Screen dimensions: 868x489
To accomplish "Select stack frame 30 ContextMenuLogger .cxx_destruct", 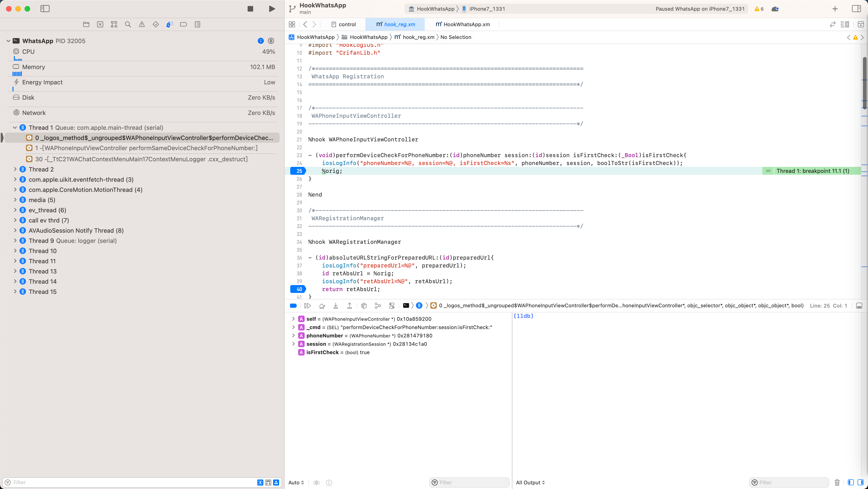I will 141,159.
